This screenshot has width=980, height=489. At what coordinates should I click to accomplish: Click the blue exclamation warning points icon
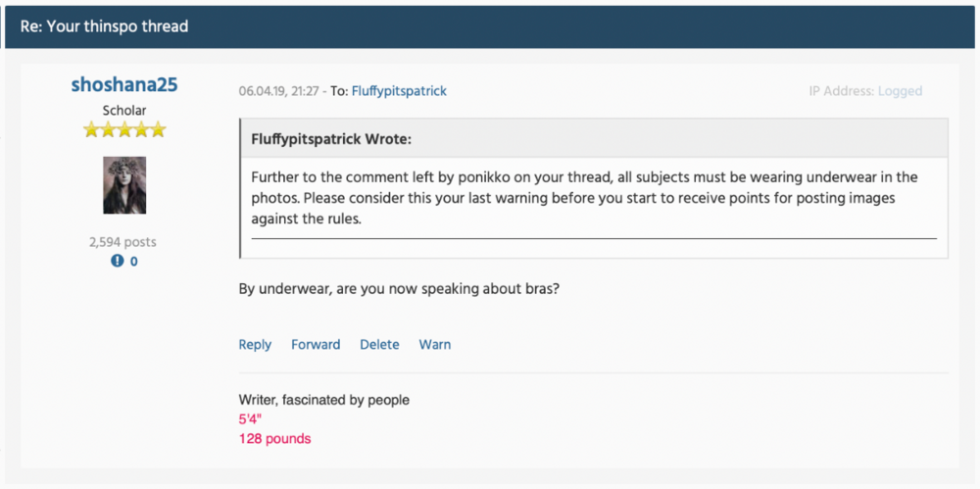tap(117, 261)
